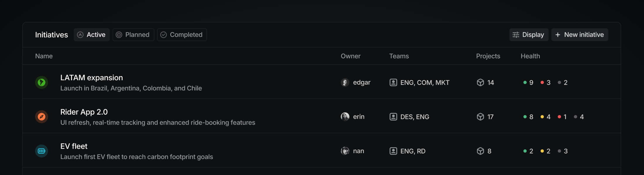The width and height of the screenshot is (644, 175).
Task: Click the New initiative button
Action: point(580,35)
